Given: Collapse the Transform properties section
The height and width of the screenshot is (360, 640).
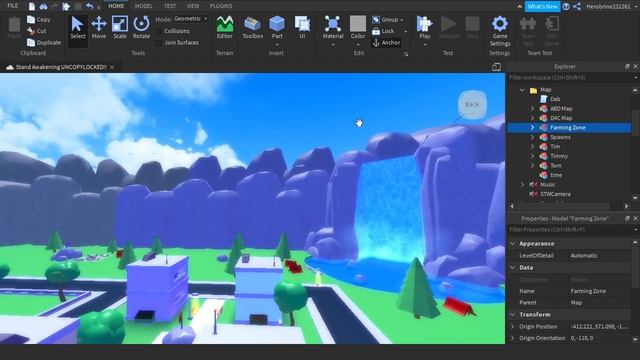Looking at the screenshot, I should (x=513, y=314).
